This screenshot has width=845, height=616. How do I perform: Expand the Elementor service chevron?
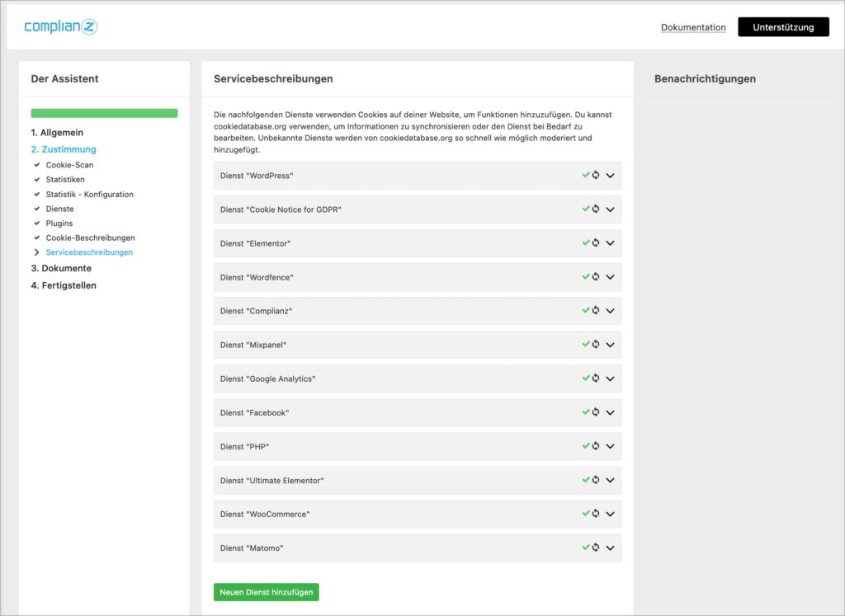pos(610,243)
